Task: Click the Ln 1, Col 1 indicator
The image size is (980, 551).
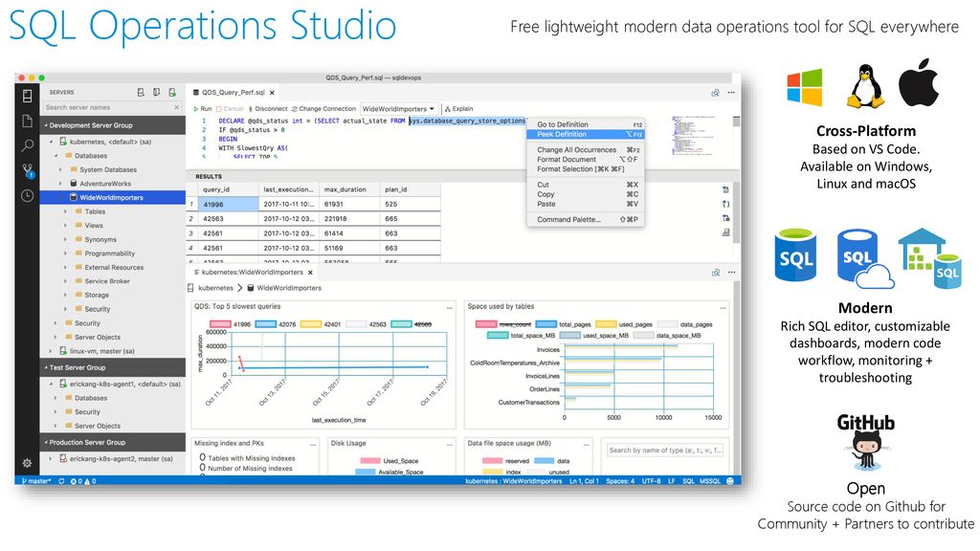Action: (x=584, y=481)
